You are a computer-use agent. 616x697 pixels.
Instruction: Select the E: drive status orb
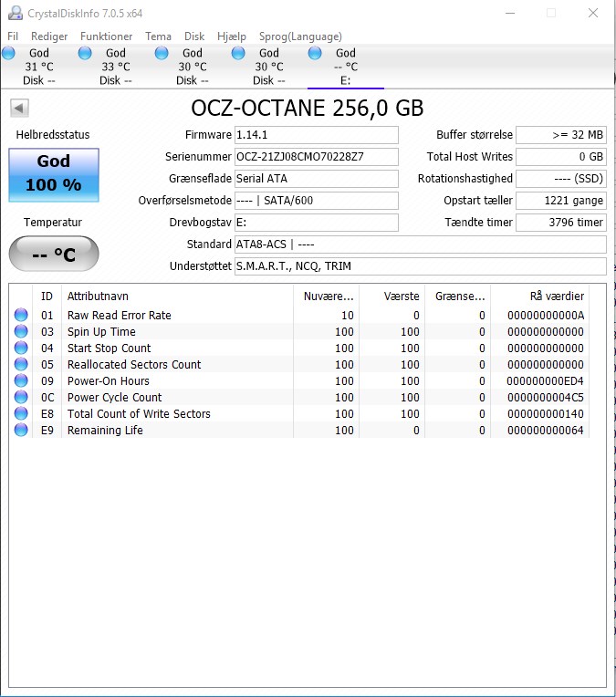tap(315, 53)
